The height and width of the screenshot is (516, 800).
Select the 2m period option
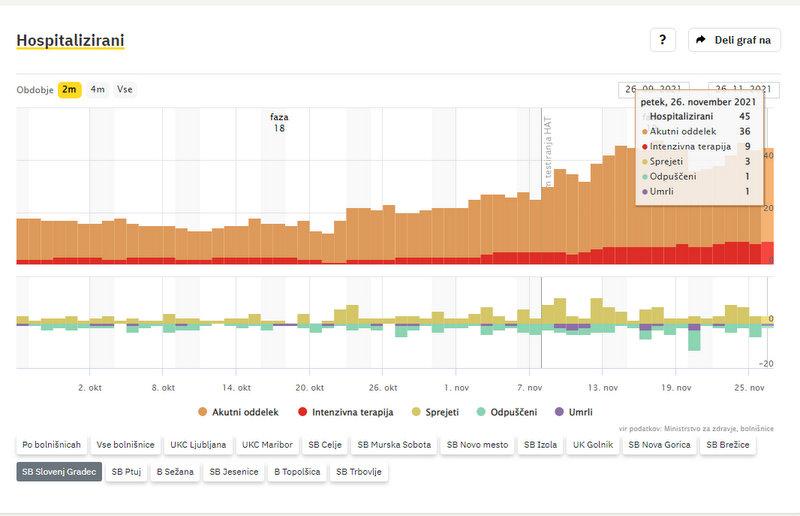click(x=69, y=89)
